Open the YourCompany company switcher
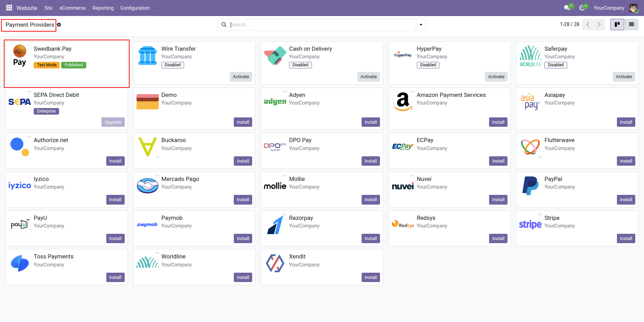The height and width of the screenshot is (322, 644). (609, 8)
